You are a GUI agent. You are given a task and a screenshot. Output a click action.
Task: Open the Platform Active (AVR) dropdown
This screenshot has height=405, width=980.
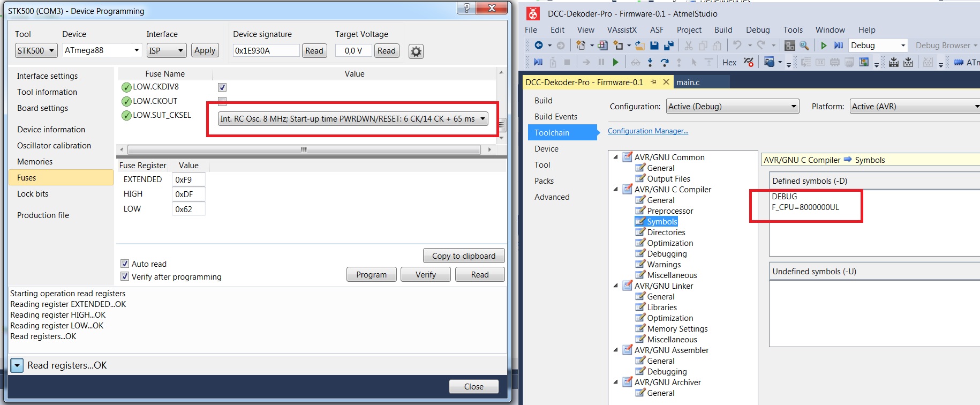pos(915,106)
